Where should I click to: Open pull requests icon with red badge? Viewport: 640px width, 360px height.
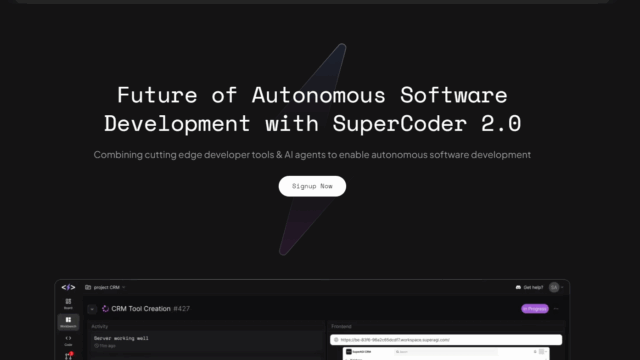coord(69,356)
